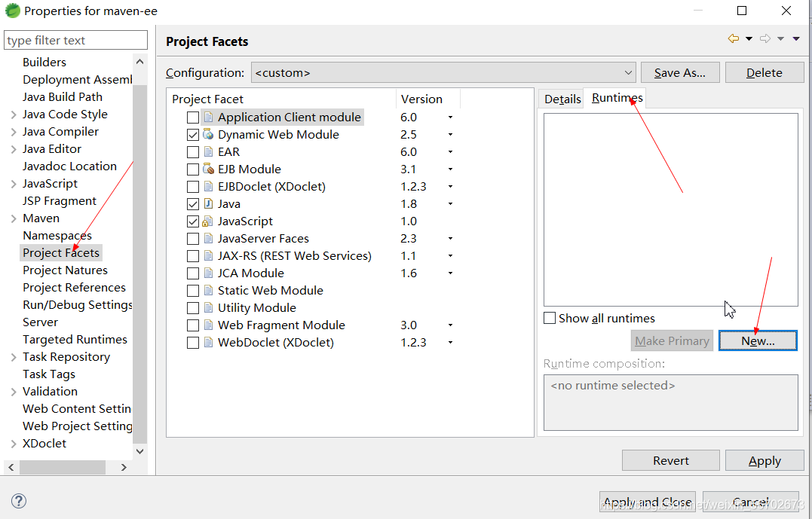Switch to the Details tab

(562, 99)
